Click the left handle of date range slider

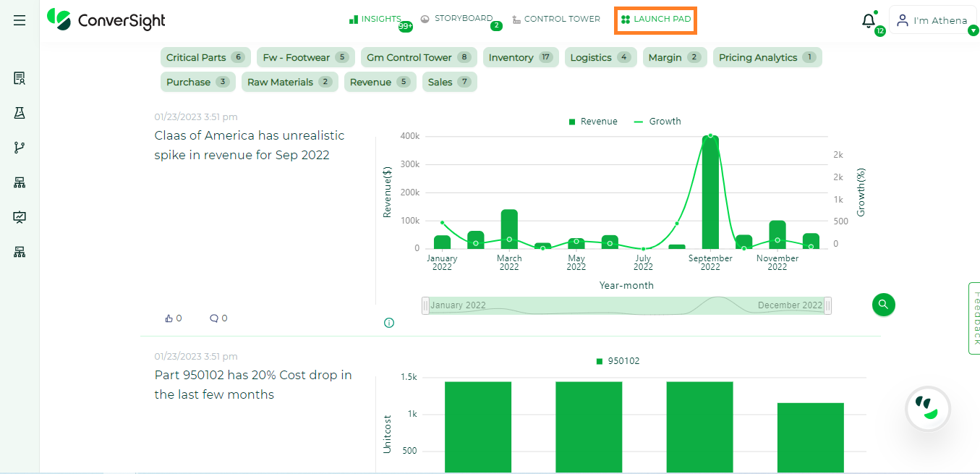(425, 305)
